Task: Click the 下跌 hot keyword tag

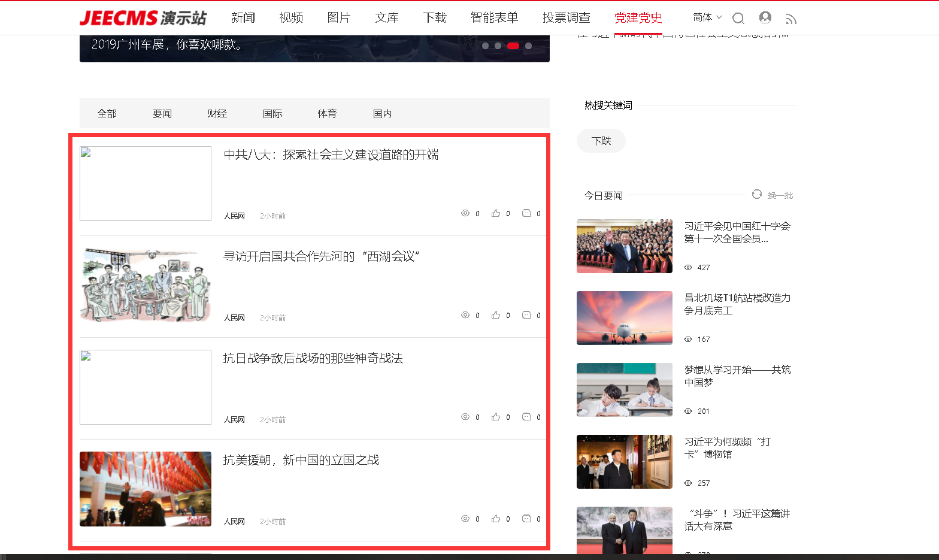Action: (601, 141)
